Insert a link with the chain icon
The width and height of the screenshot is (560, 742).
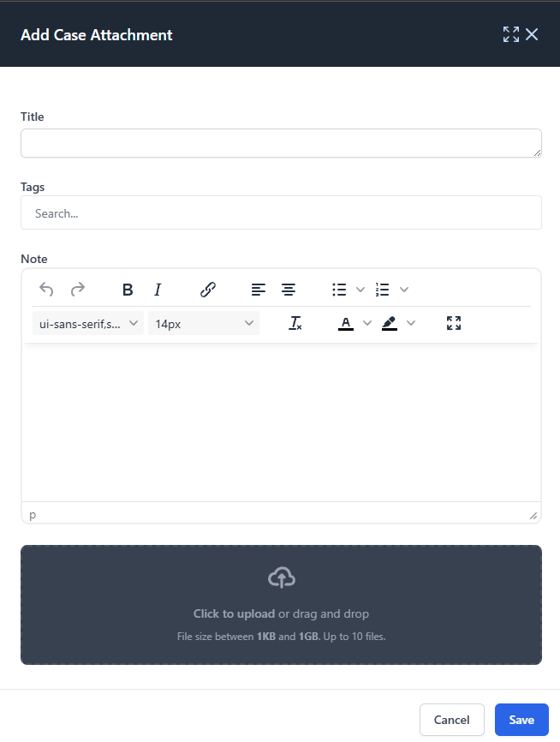[207, 289]
